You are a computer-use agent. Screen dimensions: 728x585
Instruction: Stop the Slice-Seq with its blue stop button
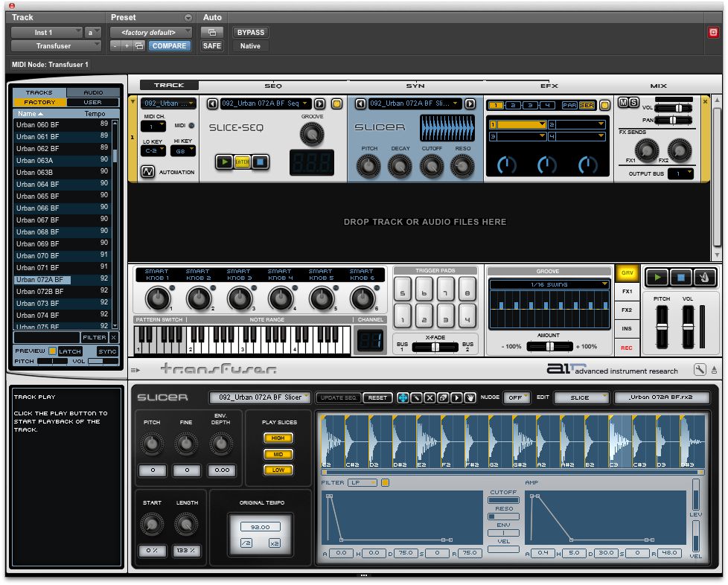260,162
